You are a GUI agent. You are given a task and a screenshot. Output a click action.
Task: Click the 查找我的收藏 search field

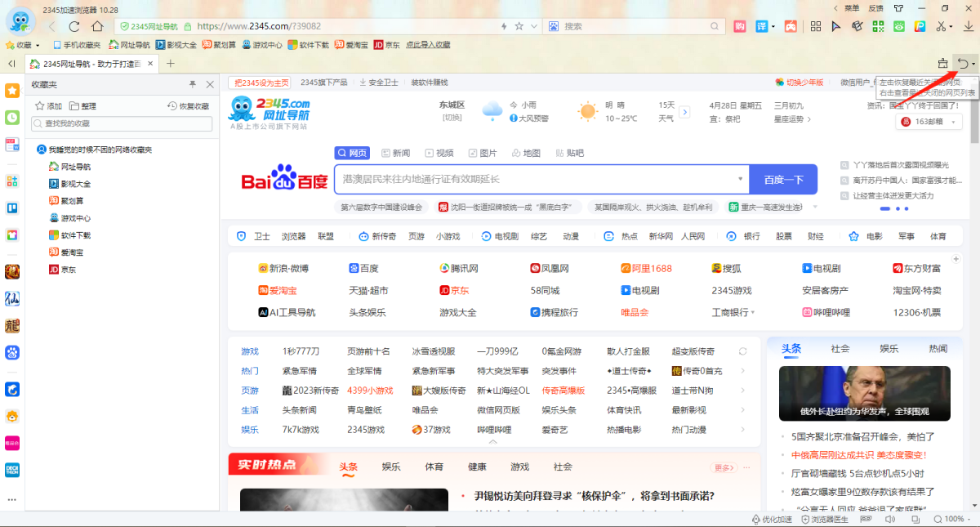122,123
